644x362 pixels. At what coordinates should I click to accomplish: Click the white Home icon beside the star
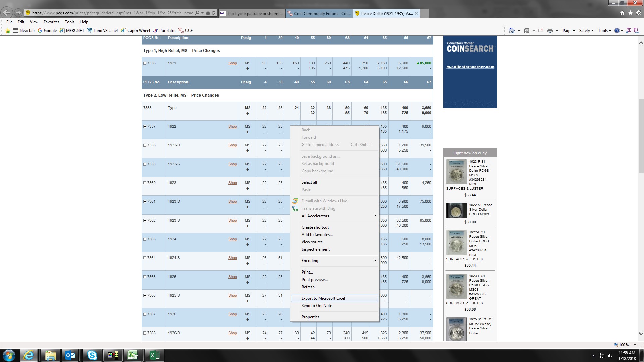point(622,13)
